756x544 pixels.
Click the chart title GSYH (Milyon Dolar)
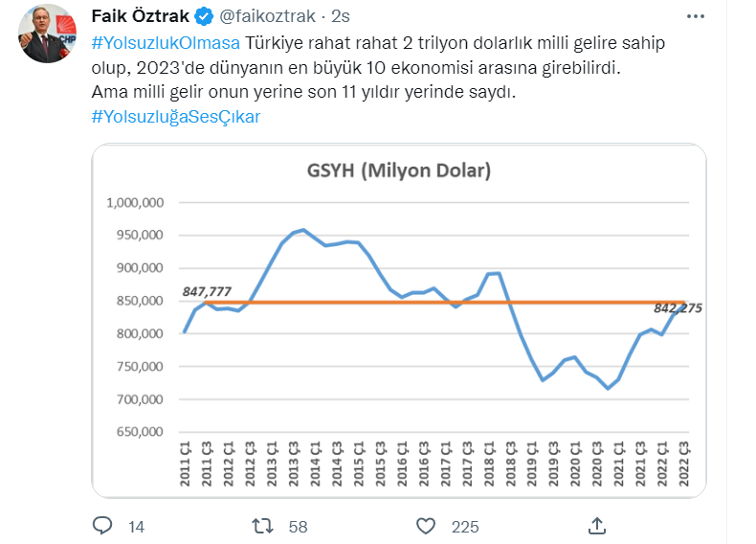tap(399, 171)
